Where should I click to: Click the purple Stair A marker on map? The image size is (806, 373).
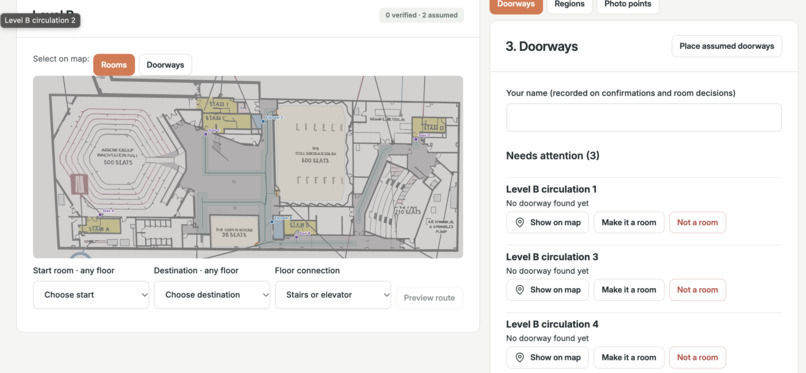100,215
